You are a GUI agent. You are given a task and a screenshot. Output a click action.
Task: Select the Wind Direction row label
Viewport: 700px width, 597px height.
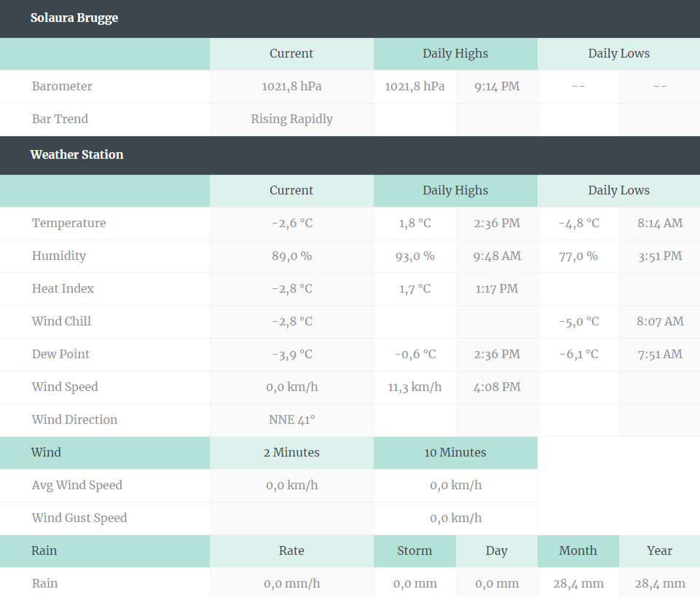click(74, 419)
